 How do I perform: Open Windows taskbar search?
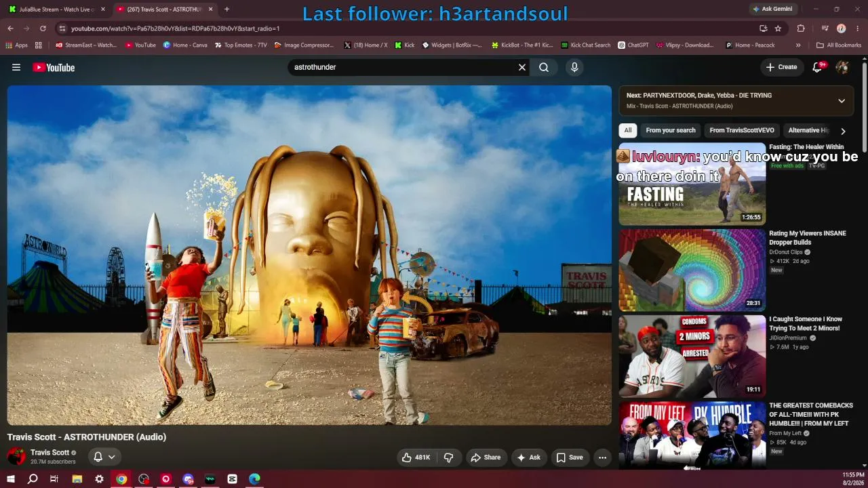[33, 479]
